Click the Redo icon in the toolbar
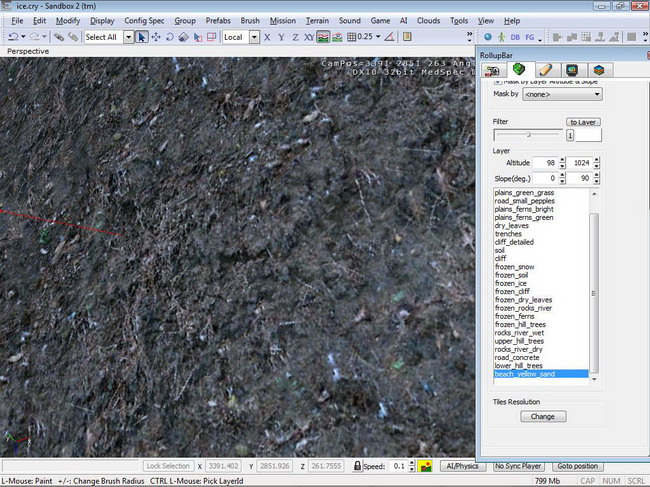This screenshot has width=650, height=487. [x=34, y=37]
